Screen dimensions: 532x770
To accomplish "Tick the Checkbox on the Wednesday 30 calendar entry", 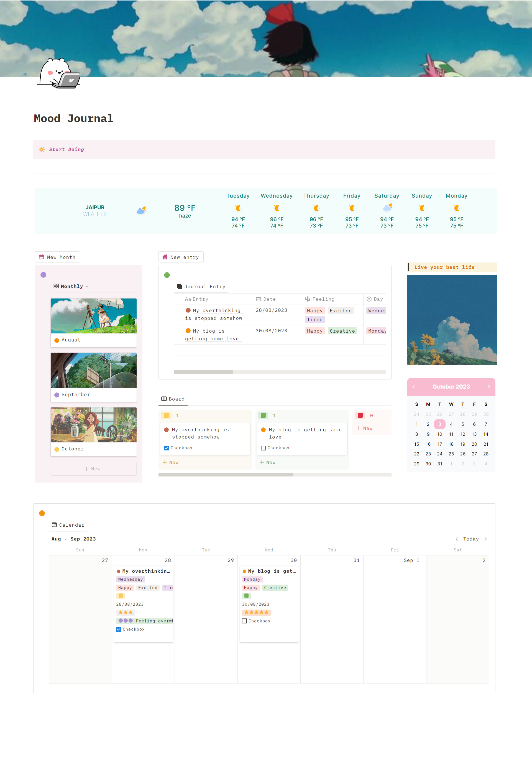I will click(244, 621).
